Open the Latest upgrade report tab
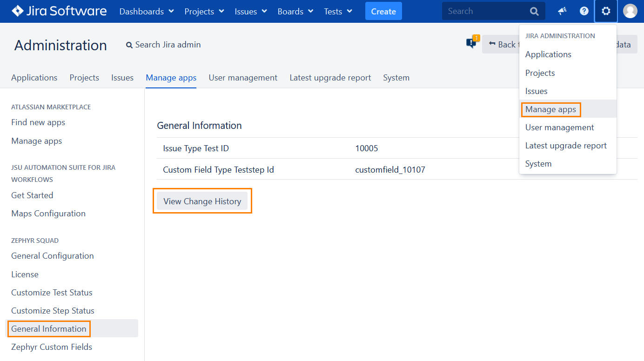The height and width of the screenshot is (361, 644). click(330, 78)
